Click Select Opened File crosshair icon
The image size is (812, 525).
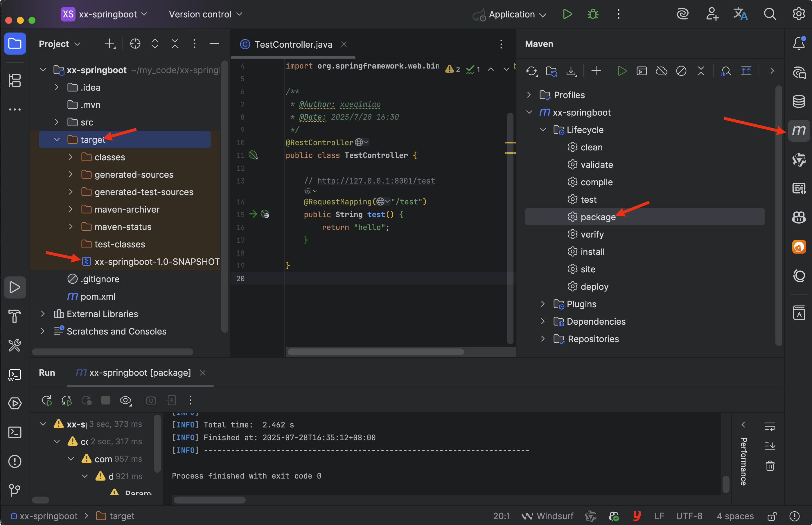tap(135, 44)
